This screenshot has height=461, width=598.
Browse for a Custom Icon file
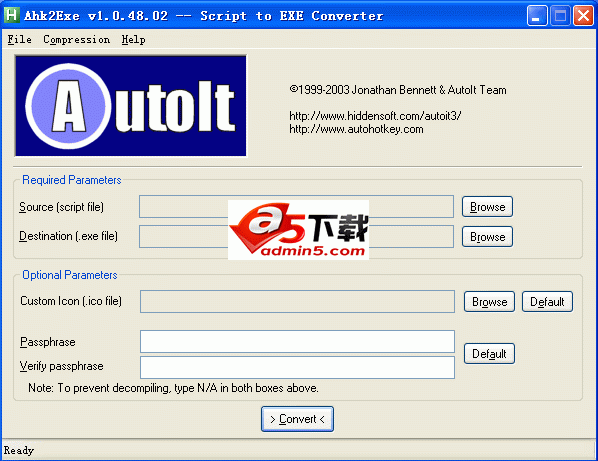489,302
